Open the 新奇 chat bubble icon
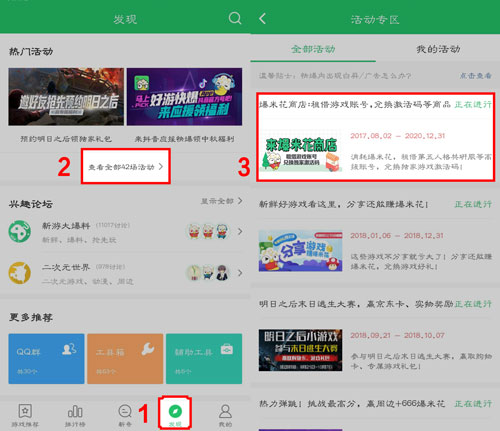This screenshot has width=500, height=431. click(125, 411)
